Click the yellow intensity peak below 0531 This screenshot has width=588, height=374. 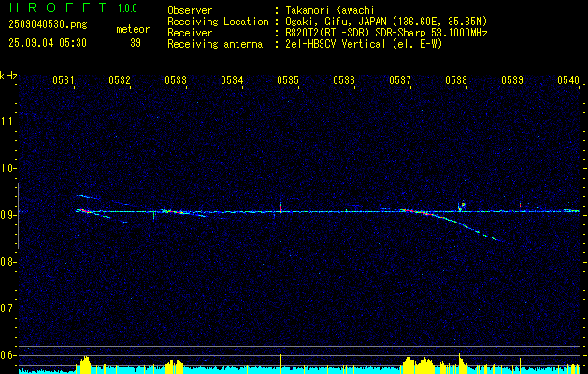coord(85,365)
